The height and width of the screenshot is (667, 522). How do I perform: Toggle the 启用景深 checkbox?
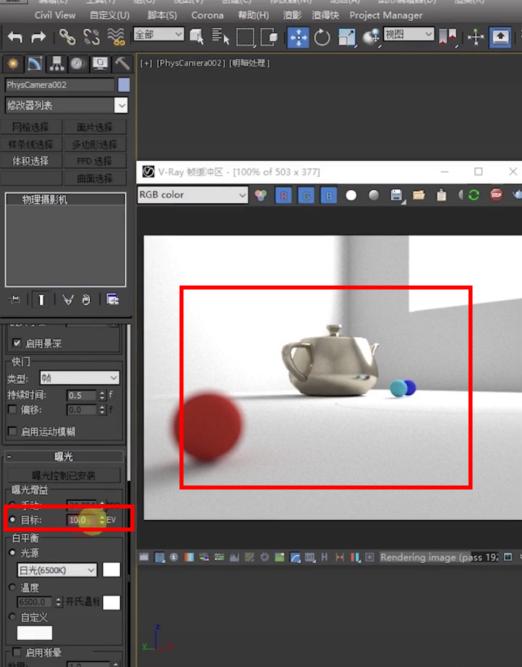point(17,343)
